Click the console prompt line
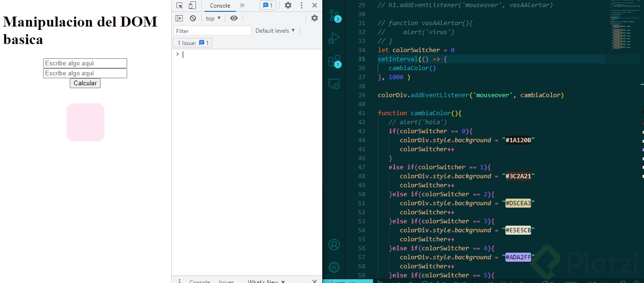 tap(247, 54)
